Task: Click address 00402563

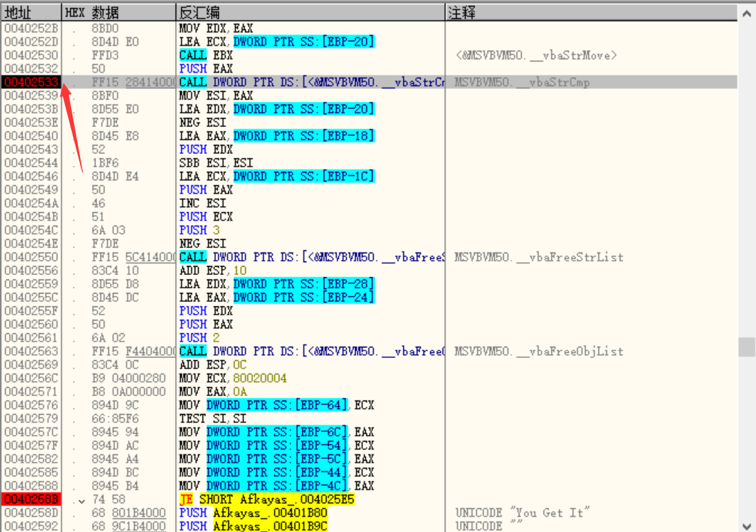Action: pyautogui.click(x=31, y=351)
